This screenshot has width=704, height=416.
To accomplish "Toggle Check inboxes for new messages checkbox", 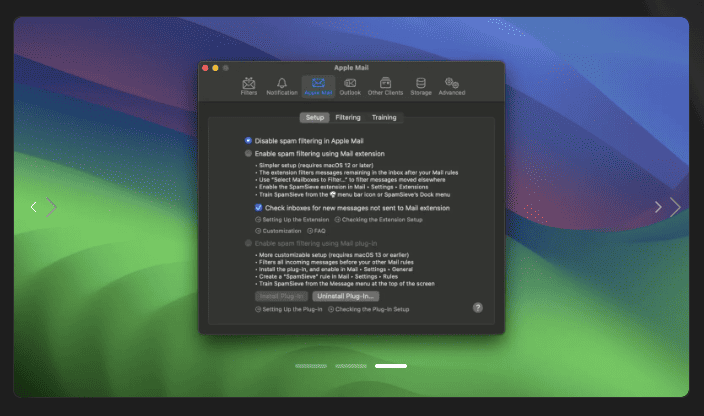I will tap(258, 207).
